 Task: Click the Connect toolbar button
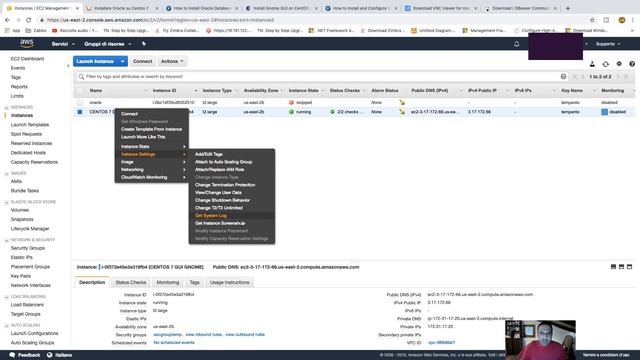tap(142, 61)
